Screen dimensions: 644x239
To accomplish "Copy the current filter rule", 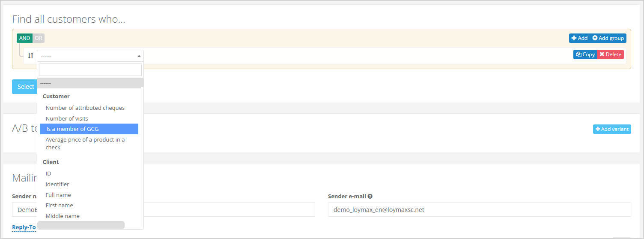I will tap(585, 54).
